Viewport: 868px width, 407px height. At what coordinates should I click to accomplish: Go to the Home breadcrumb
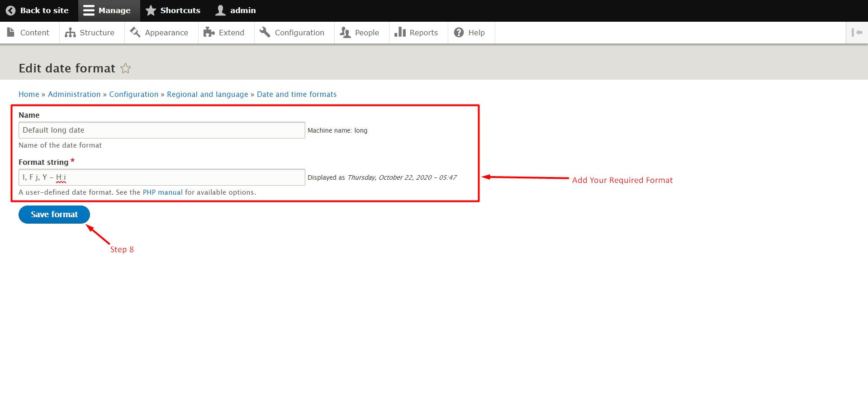29,94
